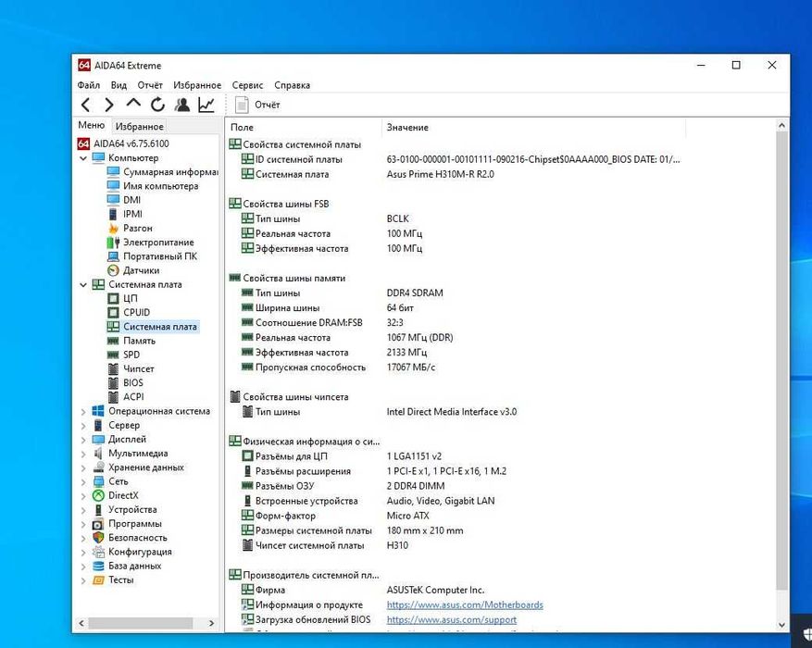Open the Вид menu
This screenshot has width=812, height=648.
coord(119,85)
